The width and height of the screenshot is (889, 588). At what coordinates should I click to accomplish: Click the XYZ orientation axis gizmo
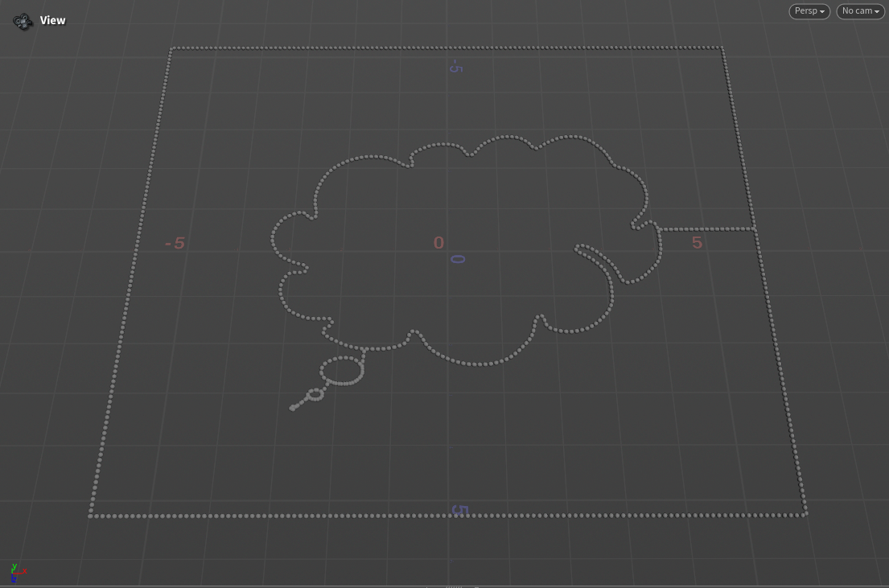point(17,573)
